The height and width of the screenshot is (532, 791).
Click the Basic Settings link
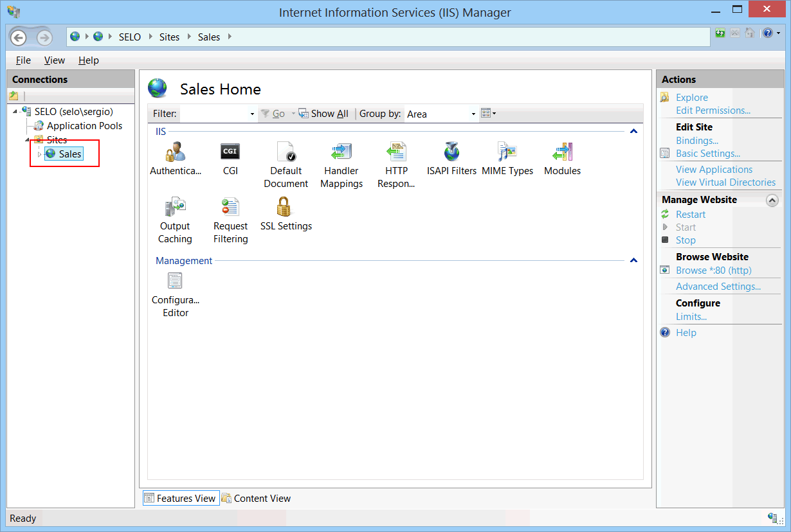[708, 154]
